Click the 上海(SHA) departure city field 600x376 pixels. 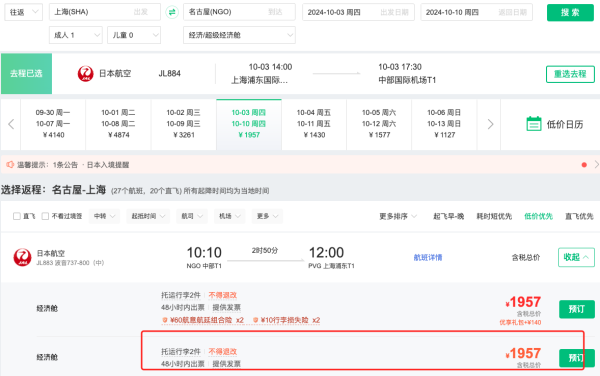coord(105,12)
